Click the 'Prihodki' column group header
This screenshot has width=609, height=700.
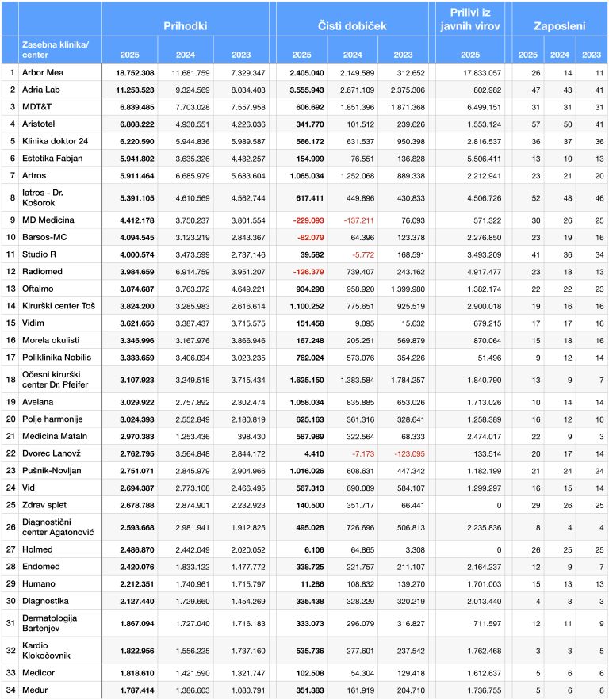point(186,26)
